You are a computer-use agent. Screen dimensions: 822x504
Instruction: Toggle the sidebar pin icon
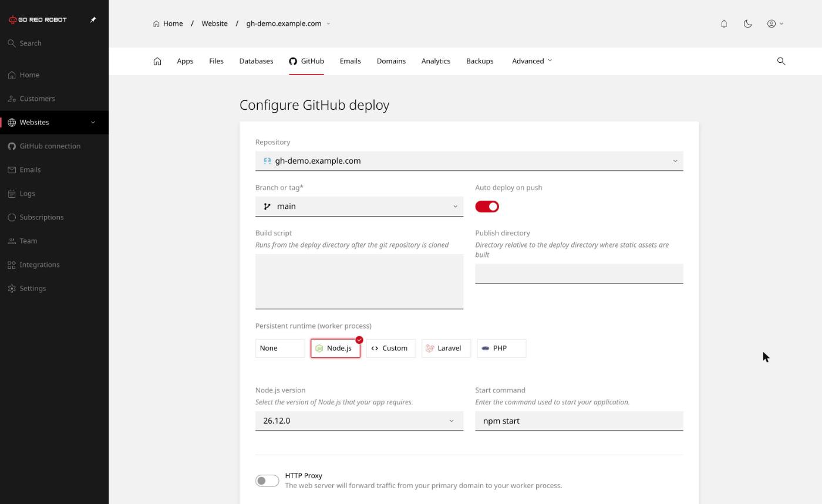(93, 19)
